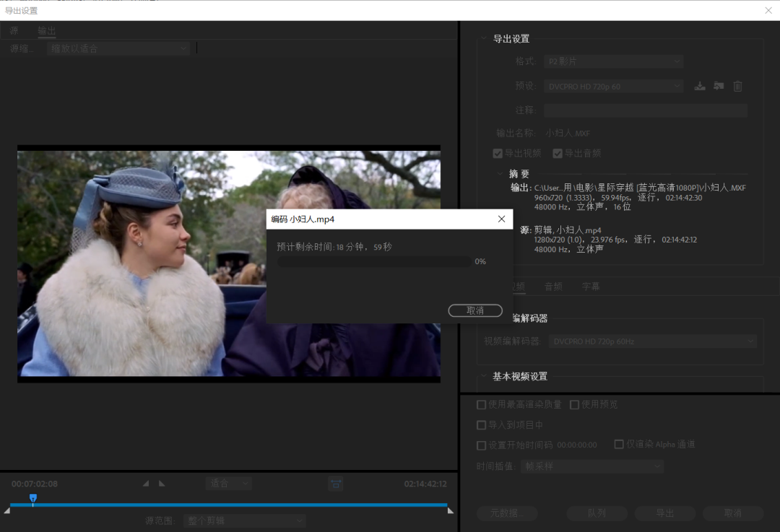Viewport: 780px width, 532px height.
Task: Click 取消 in the encoding dialog
Action: click(475, 310)
